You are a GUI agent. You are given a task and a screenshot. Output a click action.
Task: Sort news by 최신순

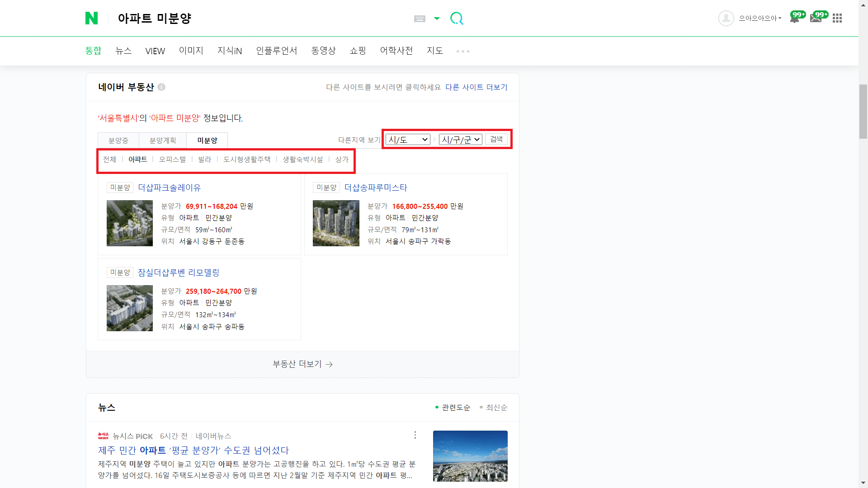[x=493, y=408]
